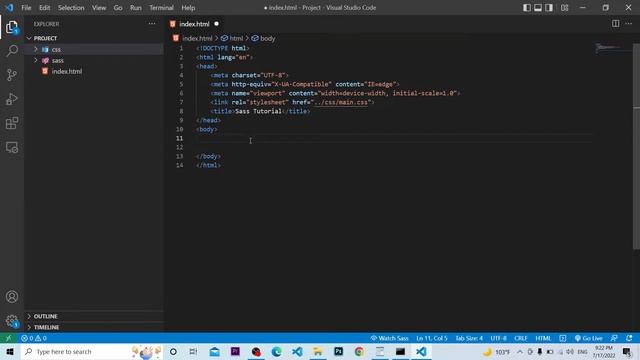Open the File menu
This screenshot has height=360, width=640.
pos(26,8)
